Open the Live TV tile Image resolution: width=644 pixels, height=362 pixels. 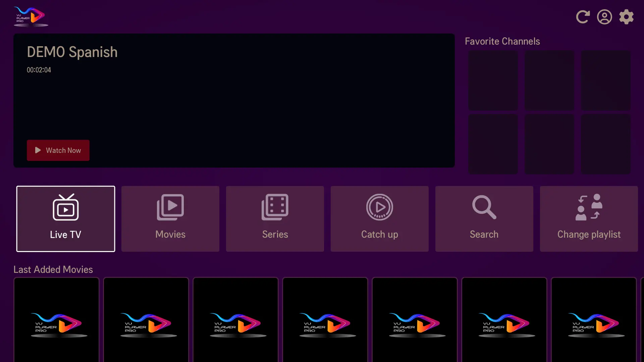[x=66, y=219]
